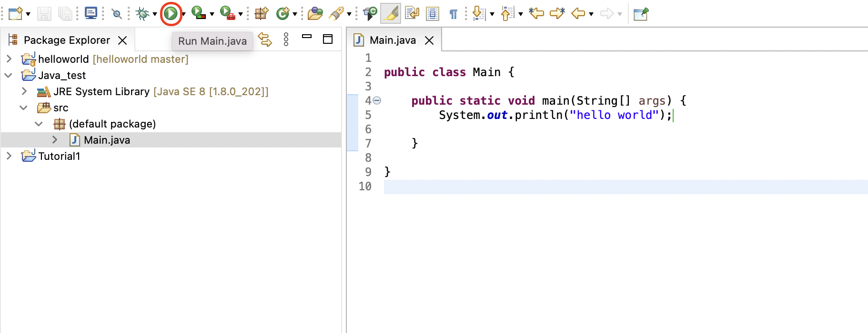Screen dimensions: 868x333
Task: Collapse the Java_test project
Action: click(9, 75)
